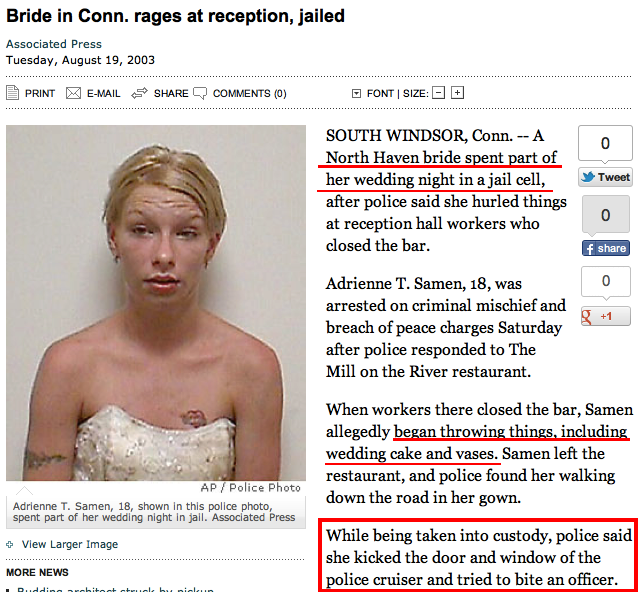Screen dimensions: 638x592
Task: Click the Facebook share button
Action: 605,248
